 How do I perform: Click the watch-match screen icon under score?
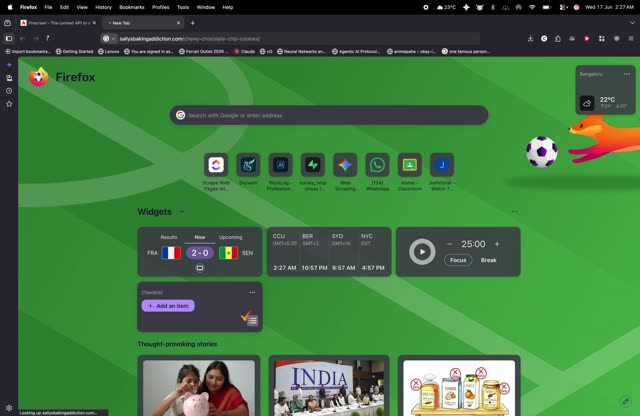point(200,268)
